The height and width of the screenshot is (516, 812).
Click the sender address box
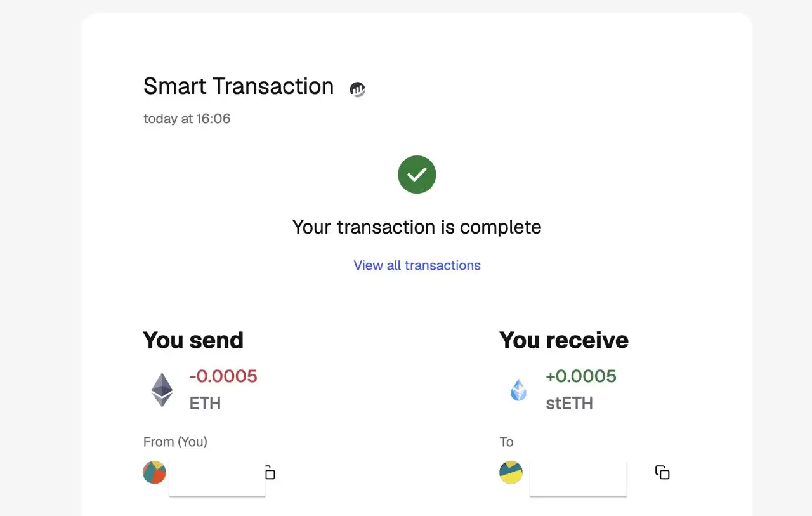coord(217,479)
